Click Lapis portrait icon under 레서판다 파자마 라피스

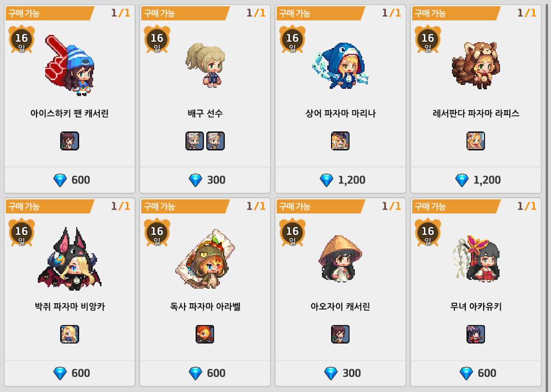pyautogui.click(x=476, y=141)
